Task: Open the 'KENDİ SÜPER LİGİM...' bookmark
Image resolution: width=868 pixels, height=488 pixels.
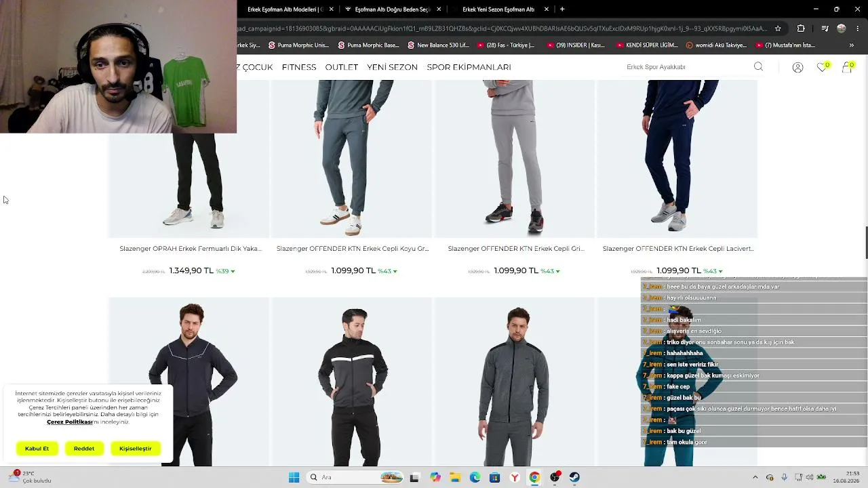Action: pyautogui.click(x=647, y=45)
